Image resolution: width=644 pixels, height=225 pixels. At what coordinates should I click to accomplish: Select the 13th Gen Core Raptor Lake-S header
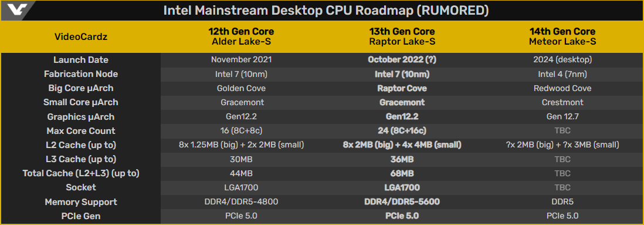(402, 36)
